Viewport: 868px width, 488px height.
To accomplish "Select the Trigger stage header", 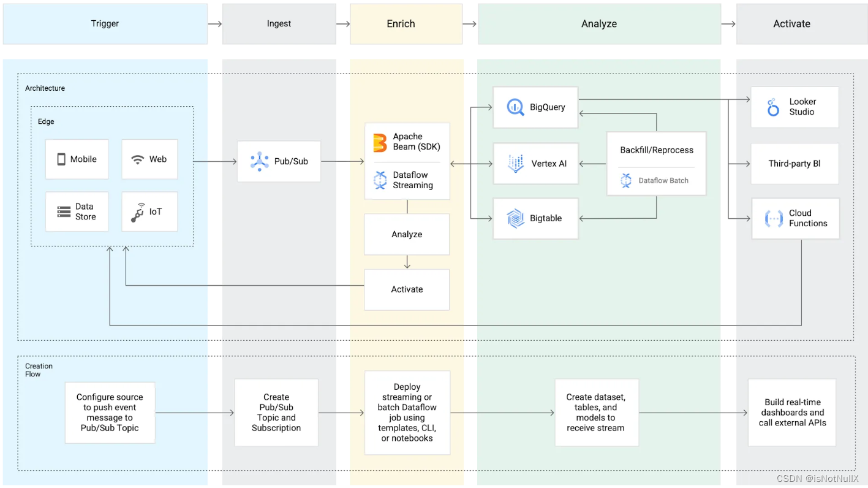I will (105, 24).
